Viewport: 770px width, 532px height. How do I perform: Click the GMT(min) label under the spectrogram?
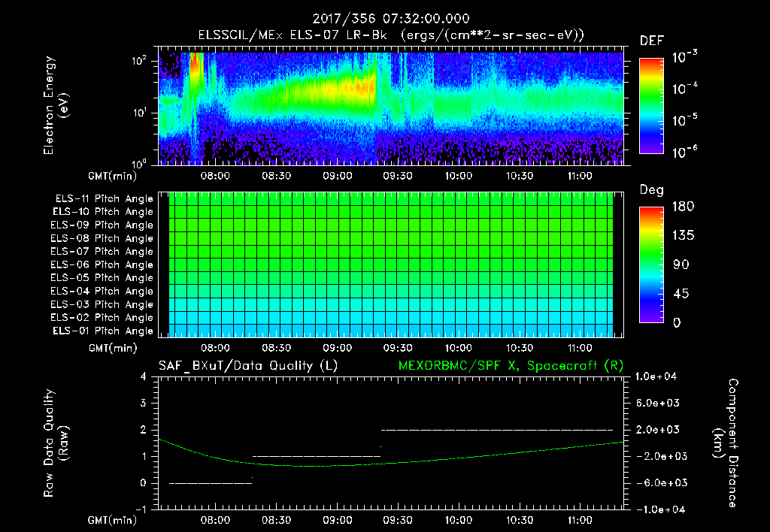[112, 176]
